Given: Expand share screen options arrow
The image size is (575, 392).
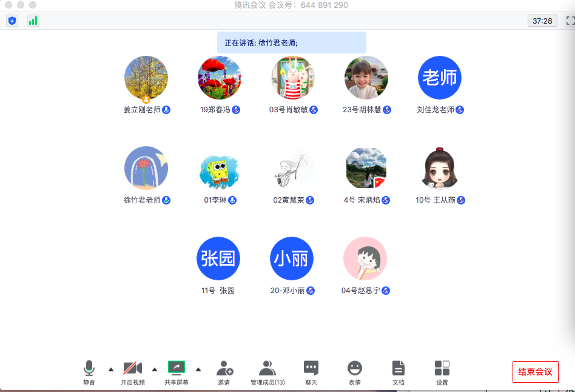Looking at the screenshot, I should point(198,369).
